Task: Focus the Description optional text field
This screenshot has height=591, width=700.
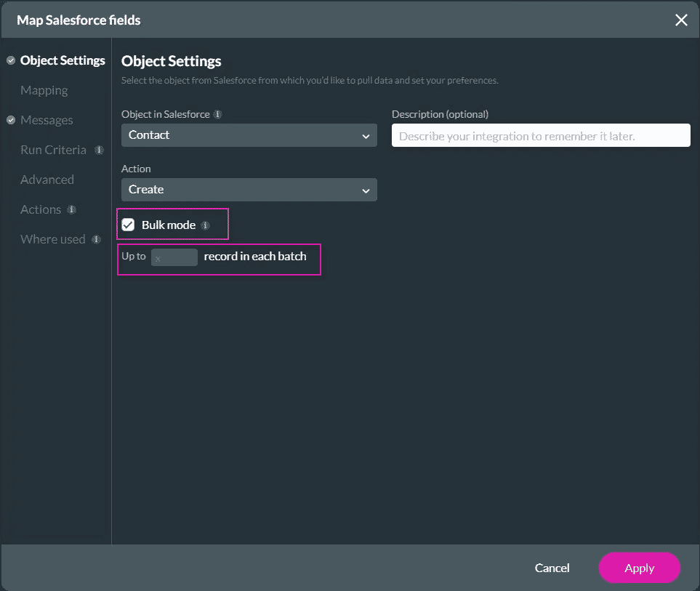Action: (x=540, y=136)
